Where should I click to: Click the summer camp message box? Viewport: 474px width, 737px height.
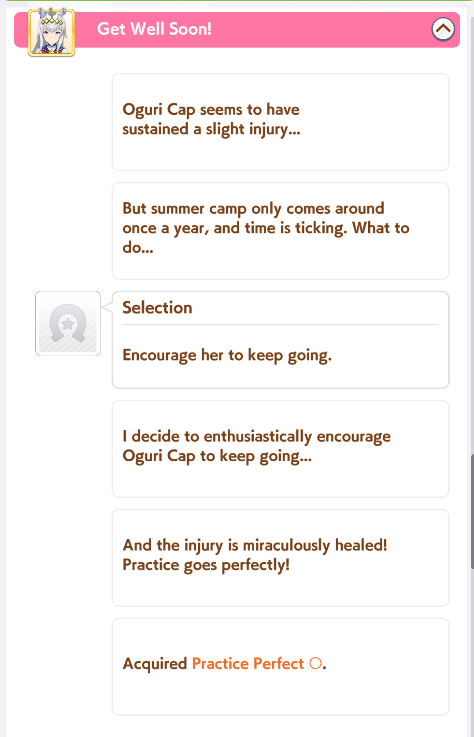280,231
